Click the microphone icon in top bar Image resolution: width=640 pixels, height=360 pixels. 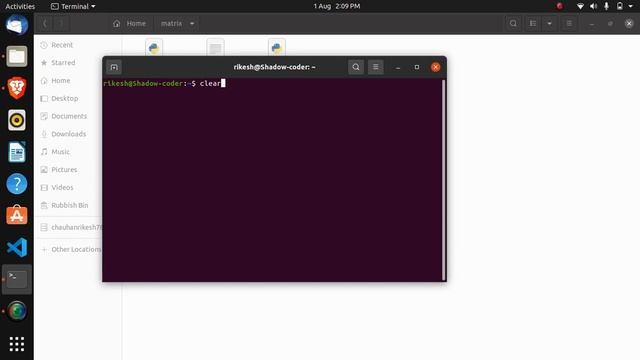point(607,6)
